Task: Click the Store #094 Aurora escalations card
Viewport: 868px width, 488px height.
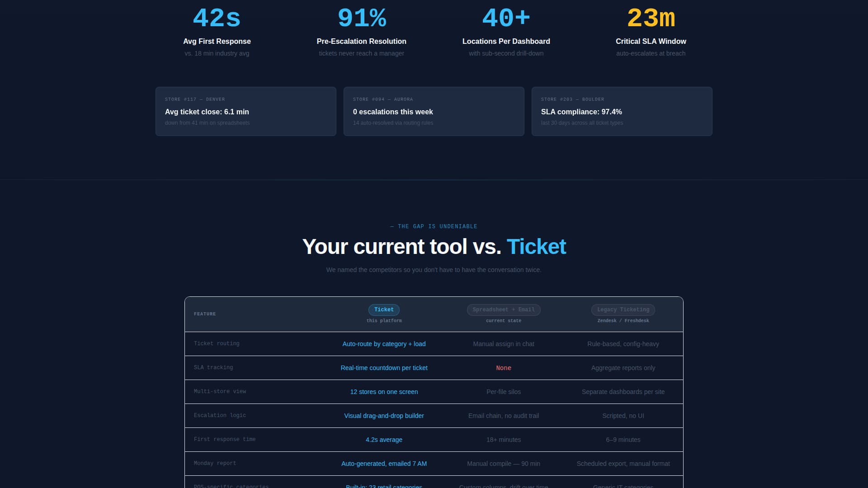Action: coord(434,111)
